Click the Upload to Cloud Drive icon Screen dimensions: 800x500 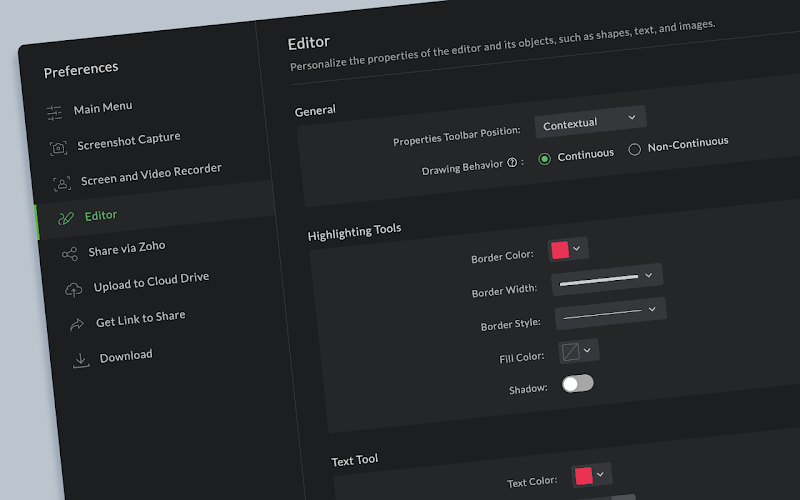(73, 289)
